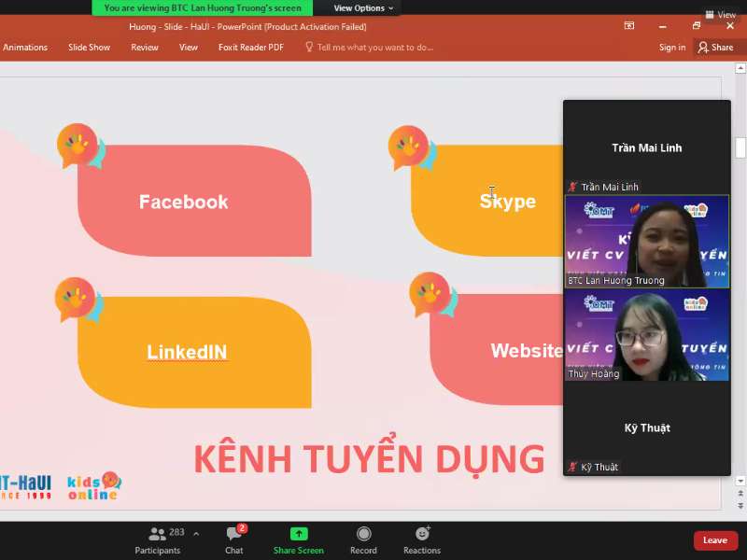The height and width of the screenshot is (560, 747).
Task: Switch to the Animations ribbon tab
Action: point(25,48)
